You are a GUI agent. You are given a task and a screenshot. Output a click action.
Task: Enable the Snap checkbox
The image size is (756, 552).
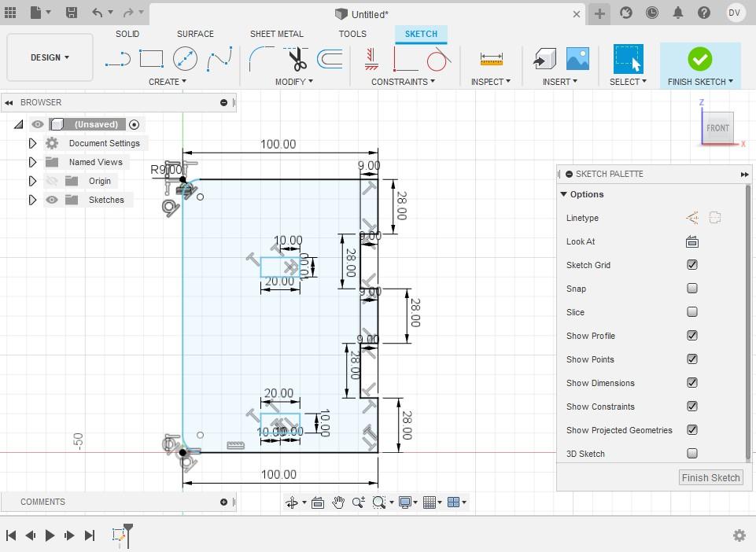click(691, 289)
